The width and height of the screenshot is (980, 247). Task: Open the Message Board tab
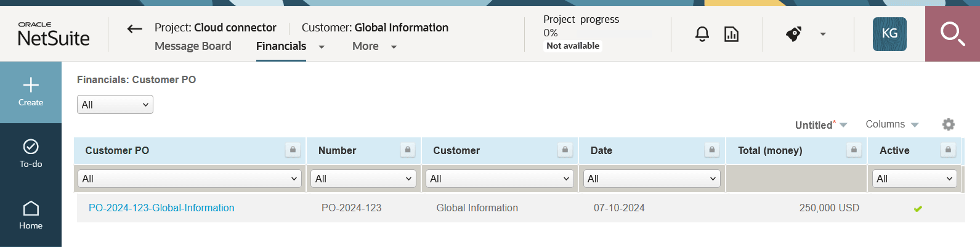point(193,46)
